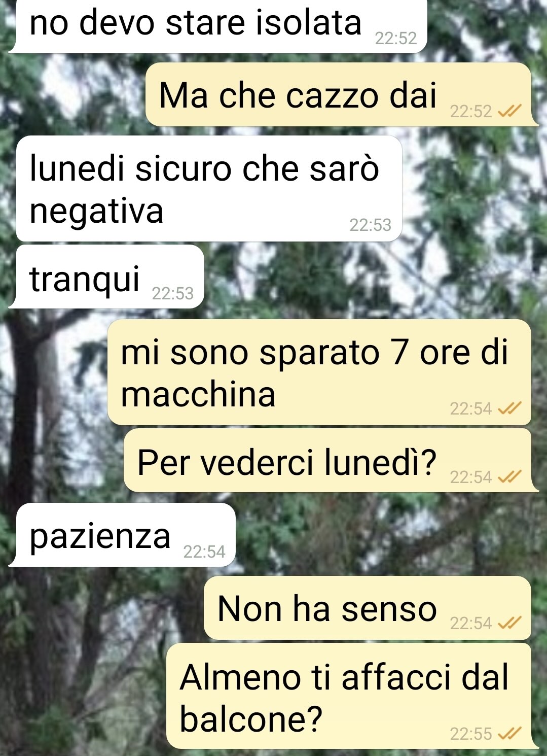Select the "Ma che cazzo dai" message bubble

click(x=342, y=95)
